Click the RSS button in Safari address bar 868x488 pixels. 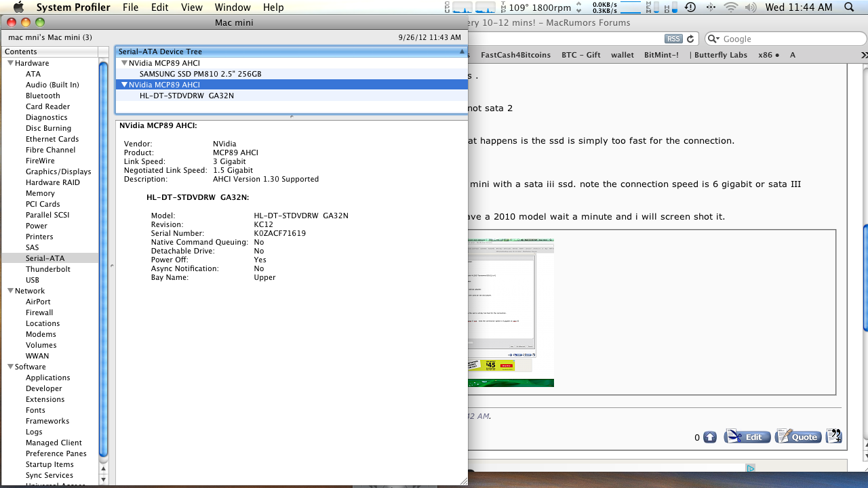[673, 39]
